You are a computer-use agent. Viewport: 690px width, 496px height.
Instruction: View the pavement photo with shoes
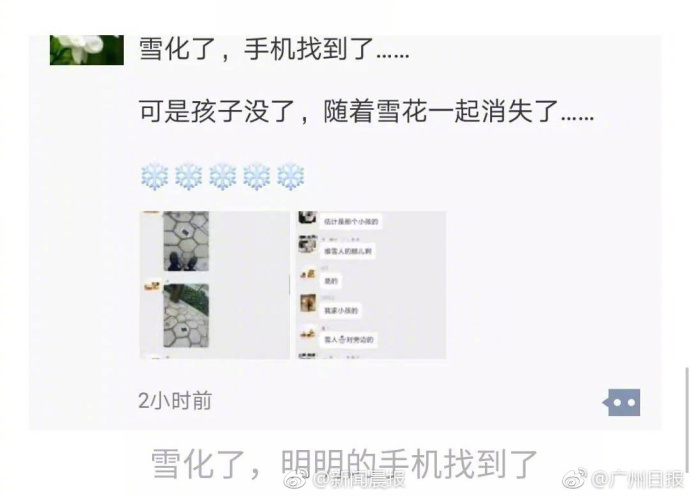(186, 241)
